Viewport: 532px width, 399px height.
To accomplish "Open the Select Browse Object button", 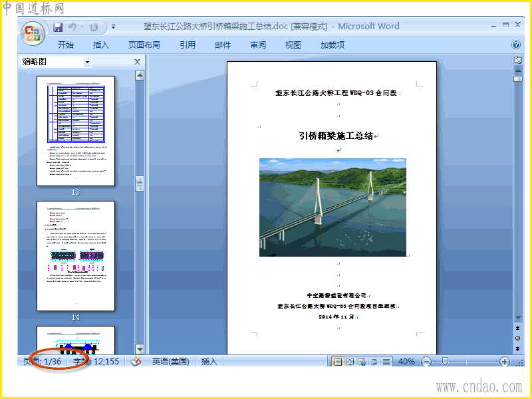I will [x=518, y=338].
